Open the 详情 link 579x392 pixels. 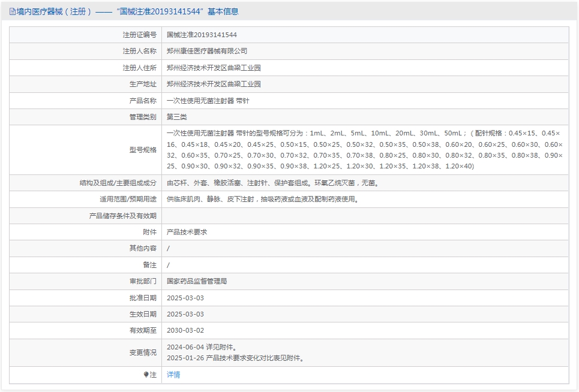point(173,375)
